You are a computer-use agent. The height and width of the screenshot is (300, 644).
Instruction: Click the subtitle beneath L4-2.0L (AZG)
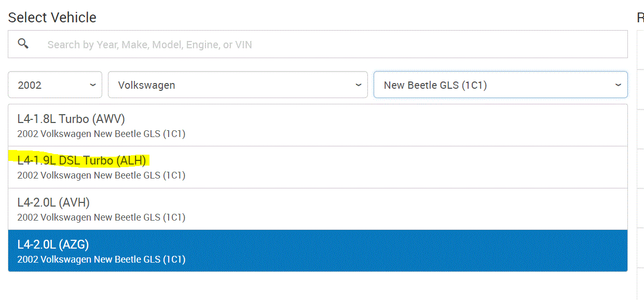coord(101,259)
